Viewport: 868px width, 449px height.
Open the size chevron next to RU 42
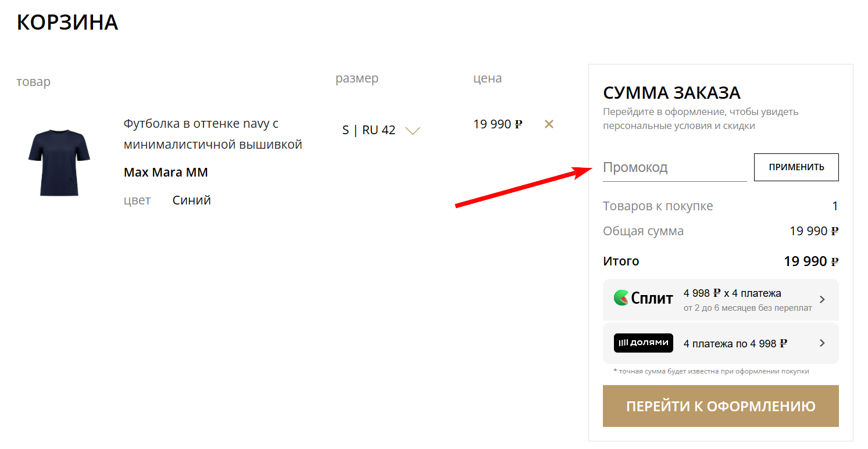(x=413, y=131)
